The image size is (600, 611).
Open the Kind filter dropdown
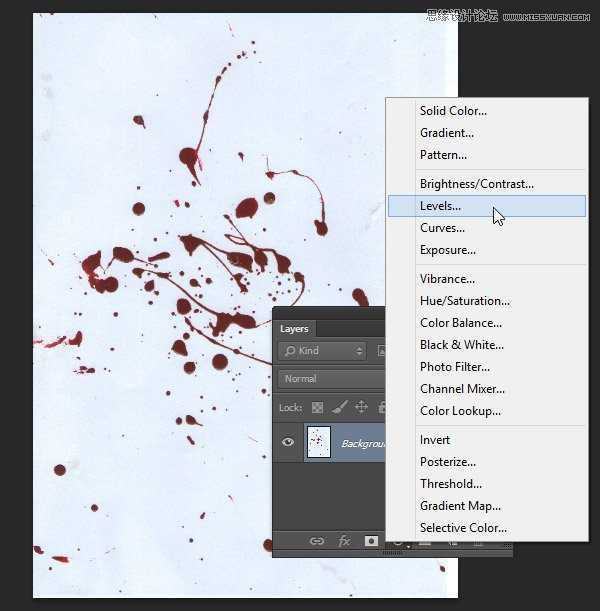coord(323,351)
